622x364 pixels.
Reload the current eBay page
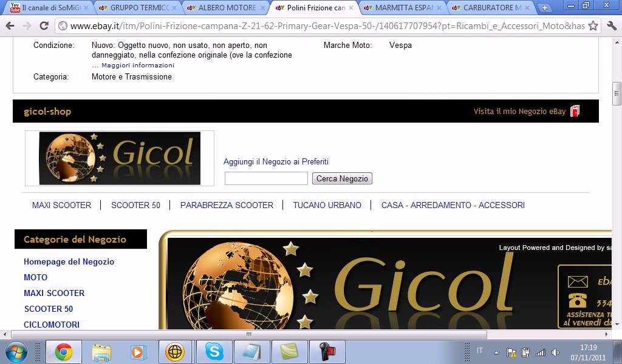44,26
